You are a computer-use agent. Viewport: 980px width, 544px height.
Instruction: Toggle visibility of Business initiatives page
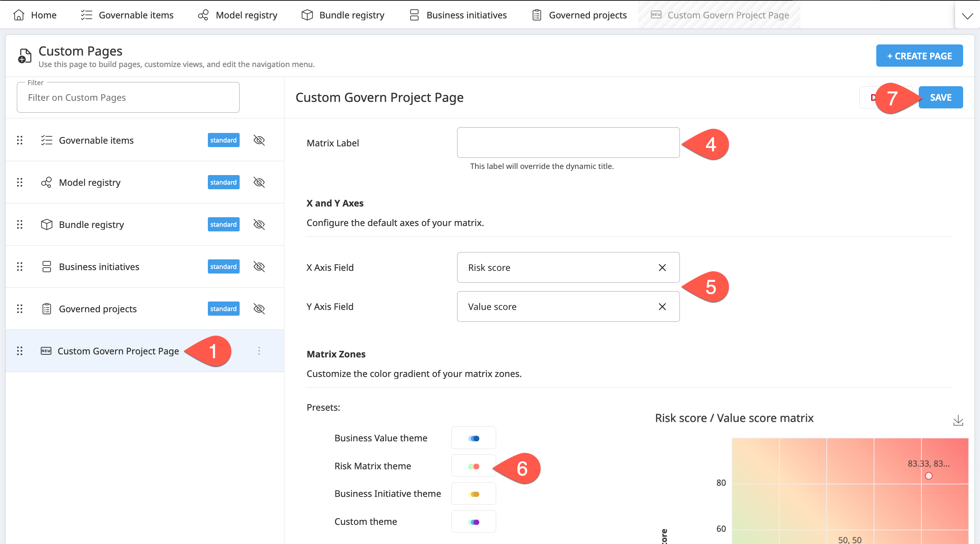(x=259, y=267)
